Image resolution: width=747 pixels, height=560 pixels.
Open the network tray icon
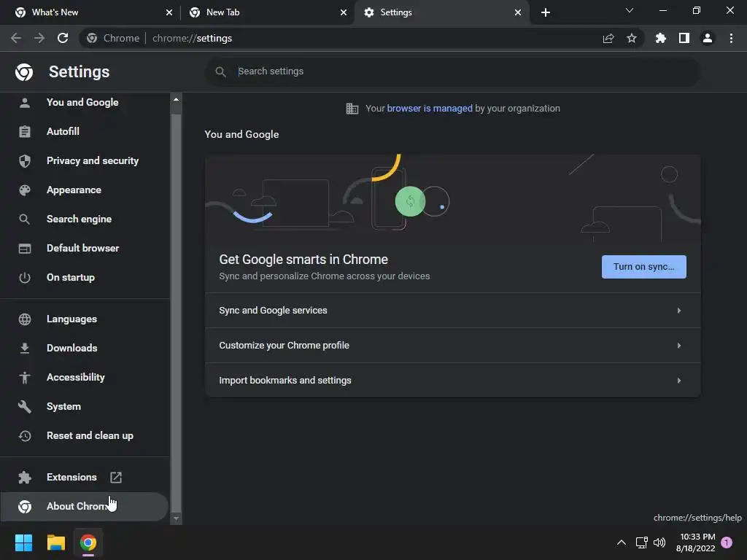pos(642,542)
